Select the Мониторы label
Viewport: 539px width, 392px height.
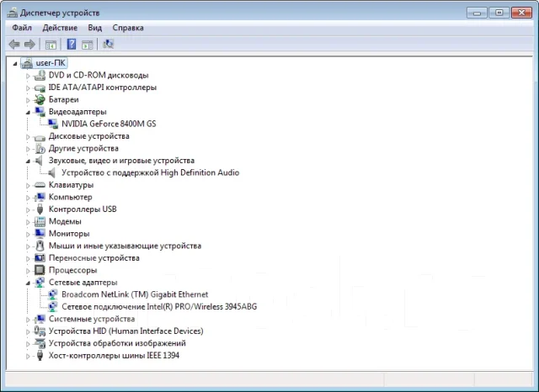pos(69,233)
